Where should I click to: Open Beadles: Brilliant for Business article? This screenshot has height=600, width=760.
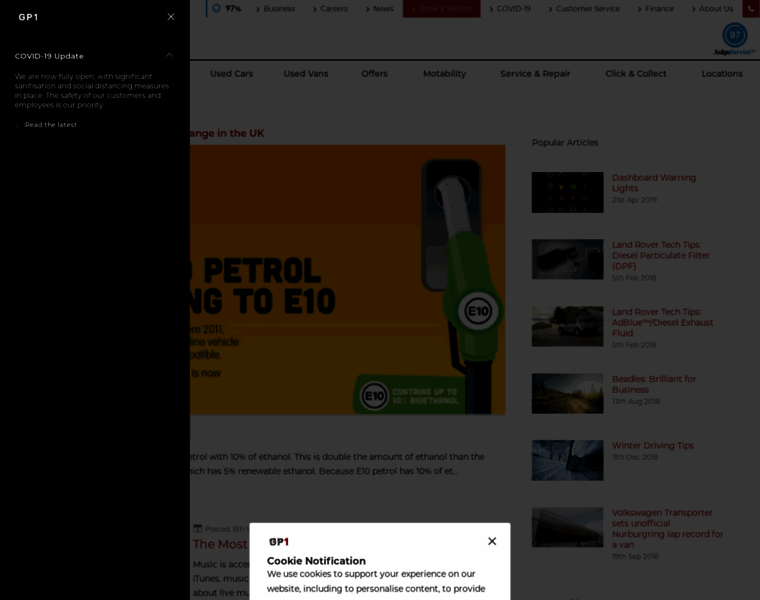(x=653, y=384)
